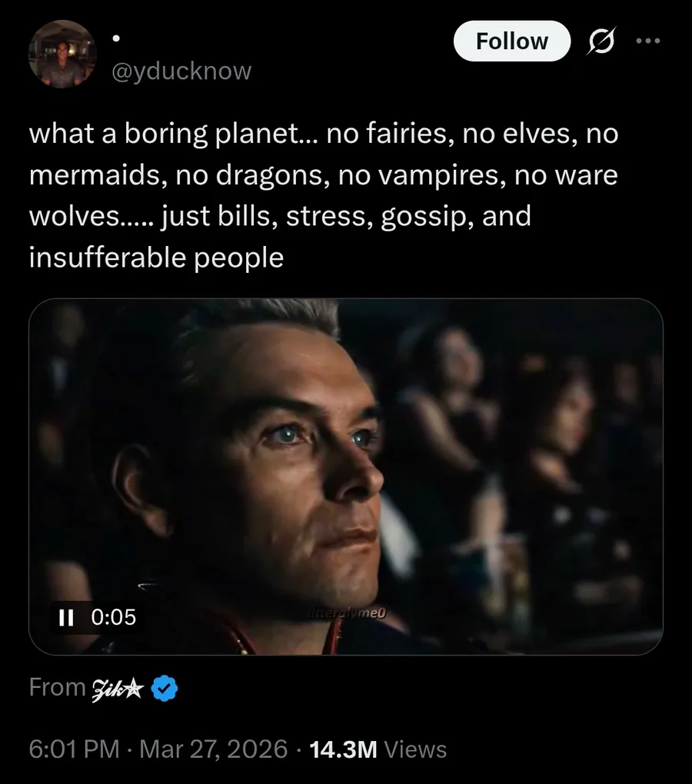This screenshot has height=784, width=692.
Task: Open the Zik★ video source account
Action: click(x=117, y=687)
